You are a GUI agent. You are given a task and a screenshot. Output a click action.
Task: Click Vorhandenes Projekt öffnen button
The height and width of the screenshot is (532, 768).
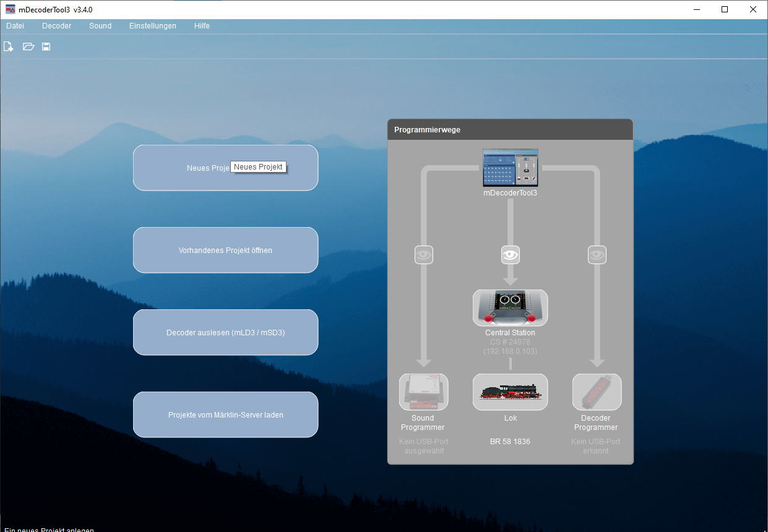[x=225, y=250]
